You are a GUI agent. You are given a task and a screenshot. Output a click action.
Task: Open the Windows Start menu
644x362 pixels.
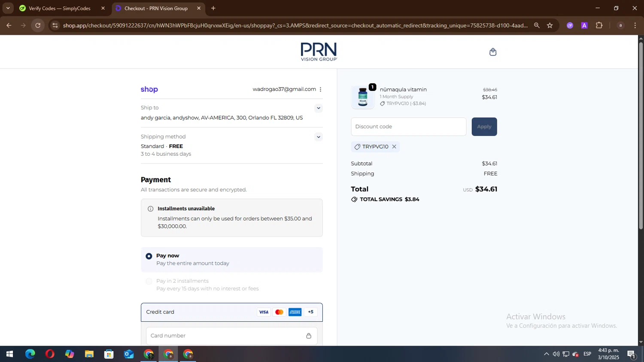point(9,354)
